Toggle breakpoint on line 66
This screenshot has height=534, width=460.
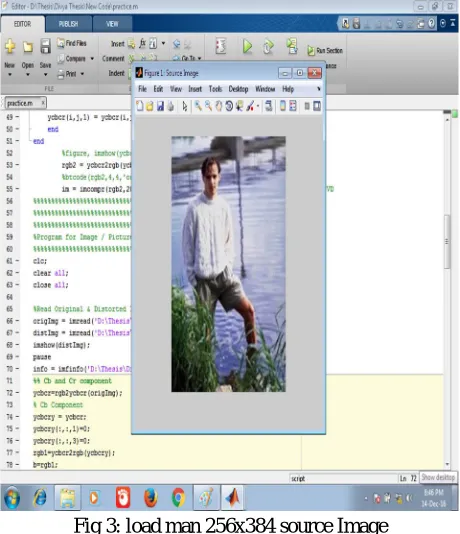[17, 321]
